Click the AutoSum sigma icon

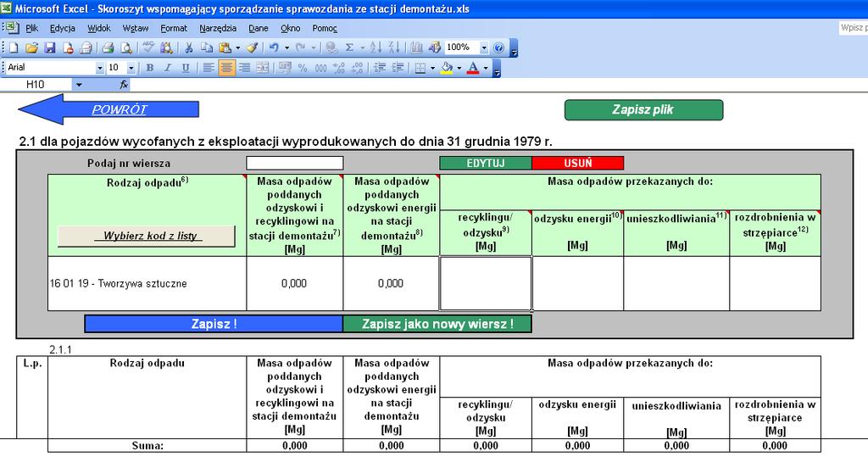349,48
